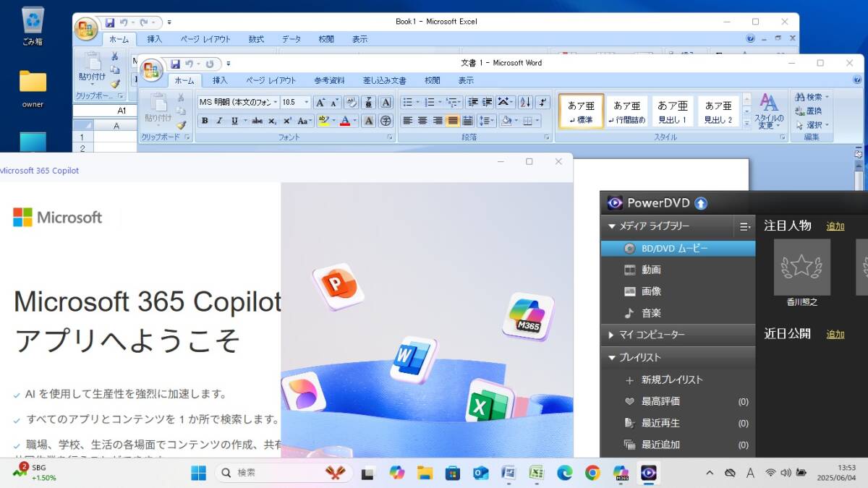Insert an enclosed character in Word
The image size is (868, 488).
(x=386, y=121)
